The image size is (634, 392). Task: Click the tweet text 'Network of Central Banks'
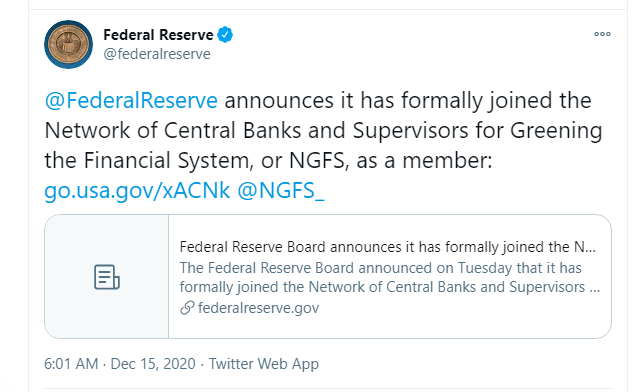pos(173,130)
